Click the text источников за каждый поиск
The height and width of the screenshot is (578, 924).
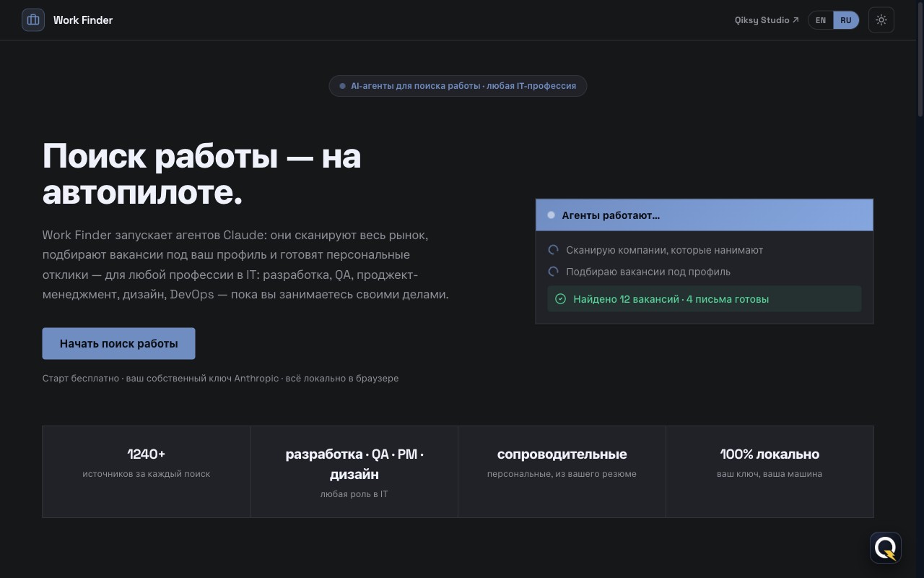tap(147, 474)
